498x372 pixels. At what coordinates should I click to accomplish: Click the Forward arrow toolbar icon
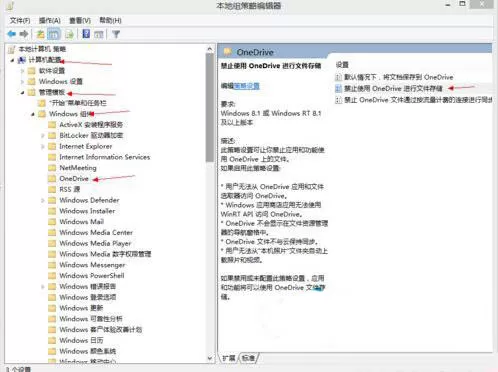[x=24, y=34]
